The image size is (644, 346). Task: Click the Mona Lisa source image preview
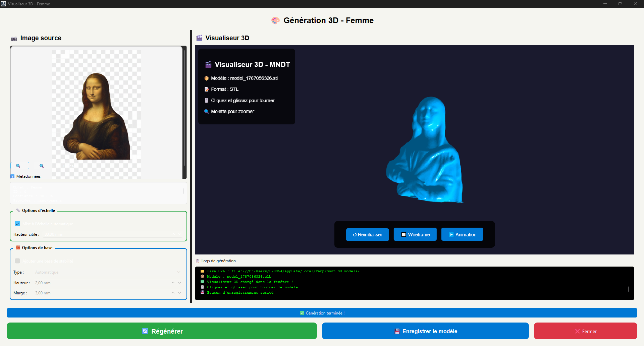pos(96,114)
